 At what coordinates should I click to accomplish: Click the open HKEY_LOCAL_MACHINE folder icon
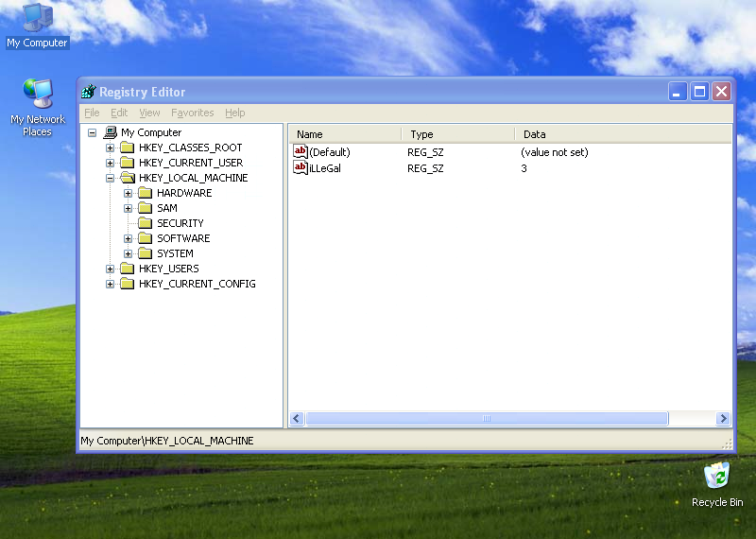(x=128, y=178)
